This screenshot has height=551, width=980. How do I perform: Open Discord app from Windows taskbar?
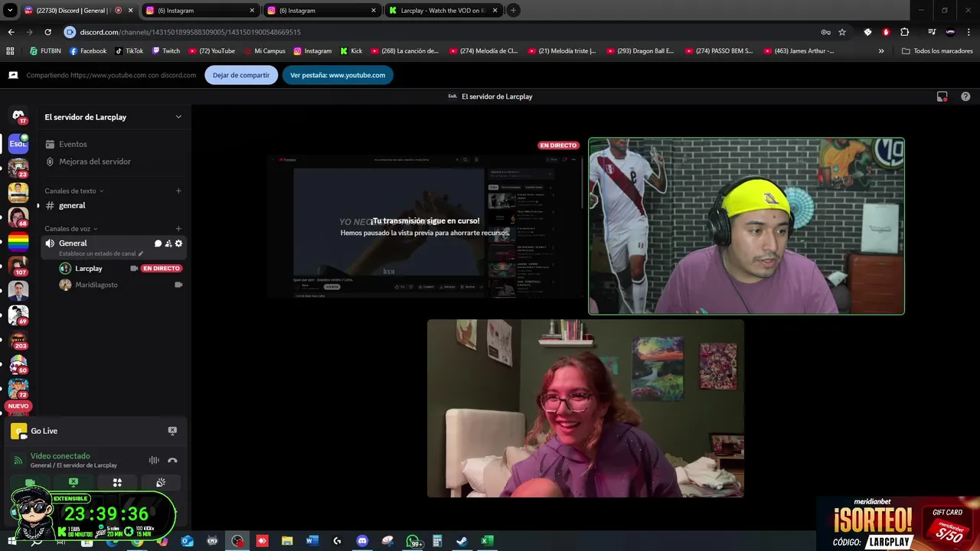pos(362,541)
